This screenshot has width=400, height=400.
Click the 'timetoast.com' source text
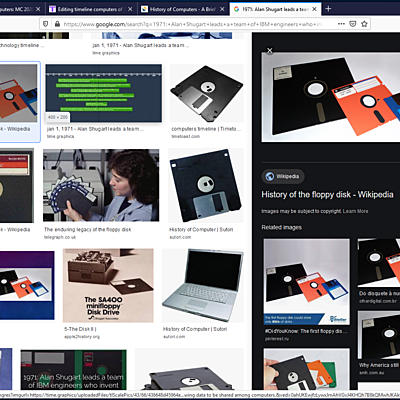(185, 137)
